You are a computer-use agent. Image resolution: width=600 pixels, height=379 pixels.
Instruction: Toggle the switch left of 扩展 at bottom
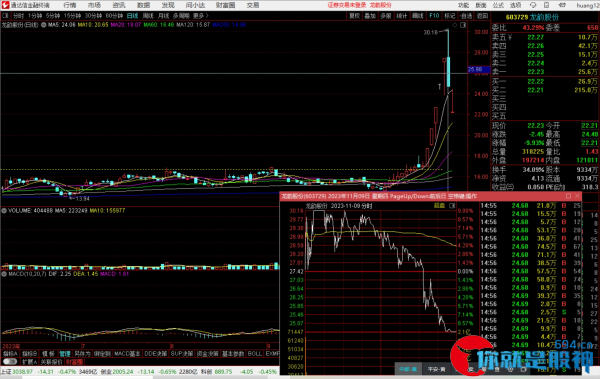click(10, 361)
